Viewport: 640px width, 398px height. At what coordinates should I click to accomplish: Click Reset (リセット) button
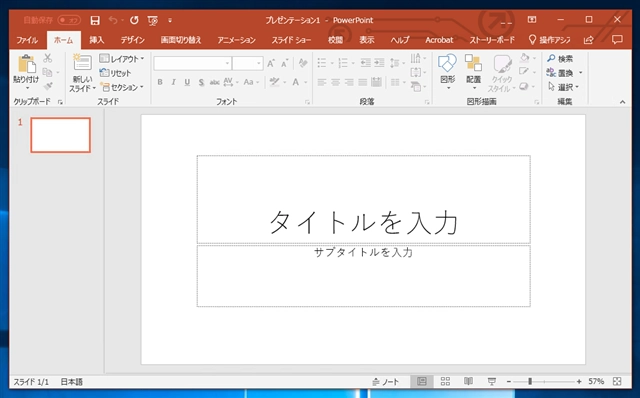point(116,73)
